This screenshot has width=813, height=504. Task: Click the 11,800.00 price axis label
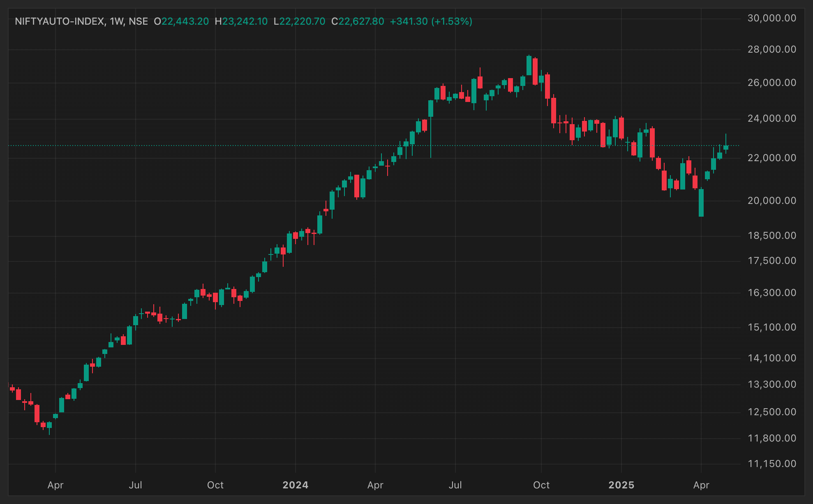point(772,438)
